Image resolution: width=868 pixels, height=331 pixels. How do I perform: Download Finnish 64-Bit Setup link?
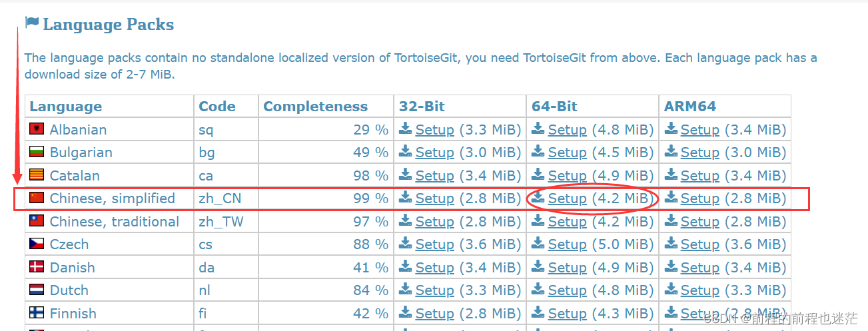pos(567,314)
